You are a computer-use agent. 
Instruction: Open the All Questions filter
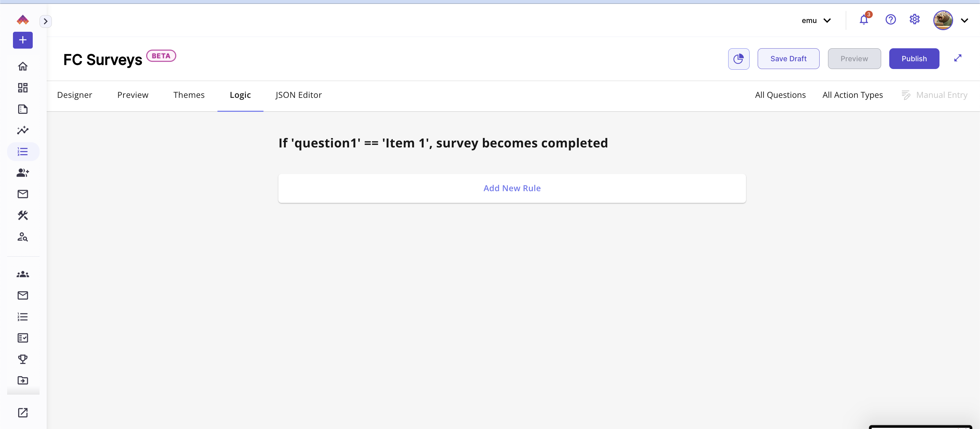780,95
